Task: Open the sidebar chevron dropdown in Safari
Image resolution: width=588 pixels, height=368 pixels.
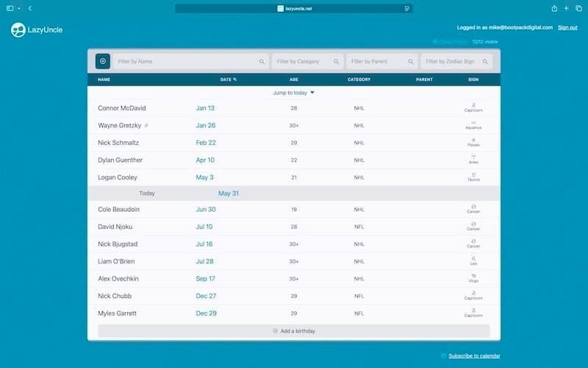Action: click(19, 8)
